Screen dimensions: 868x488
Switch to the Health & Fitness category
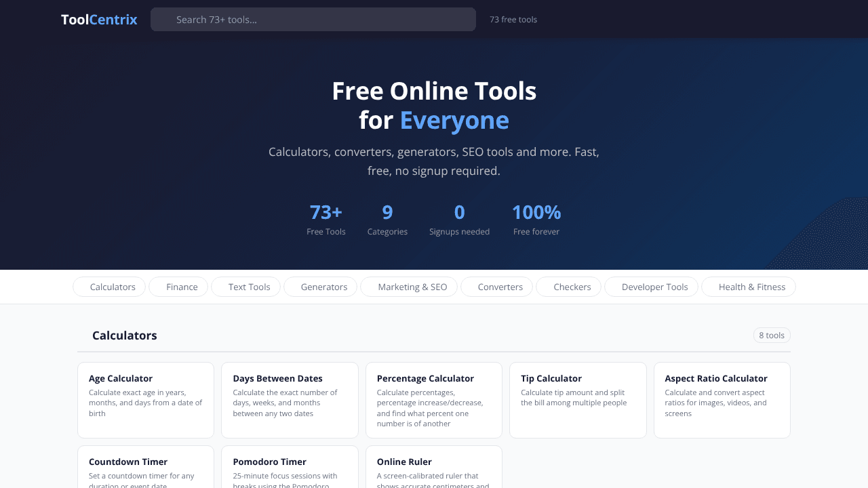[x=749, y=287]
